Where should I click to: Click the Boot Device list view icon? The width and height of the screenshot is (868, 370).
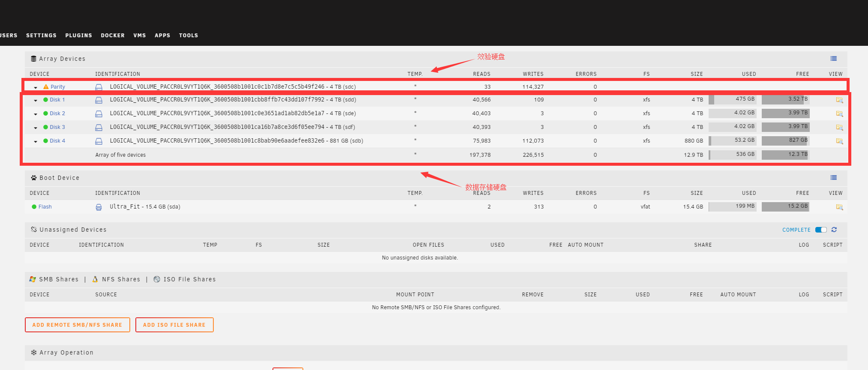[x=833, y=178]
